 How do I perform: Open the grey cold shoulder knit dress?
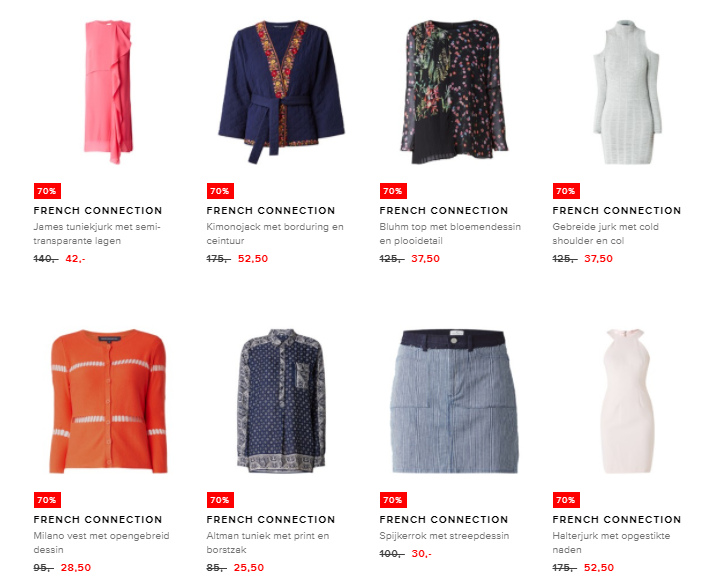tap(627, 92)
